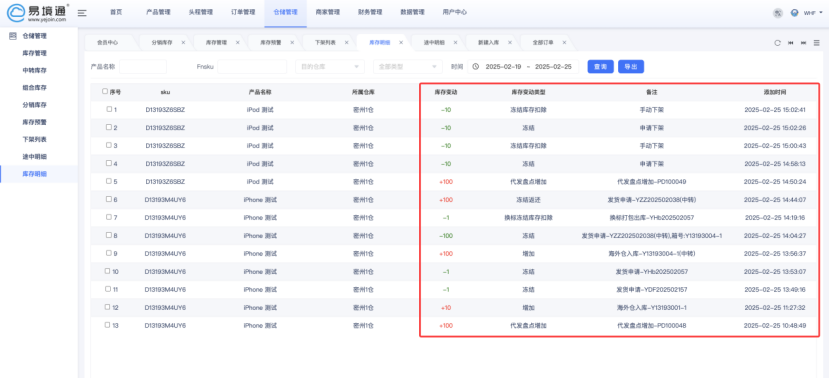The image size is (829, 379).
Task: Click the refresh icon in the tab bar
Action: pyautogui.click(x=777, y=43)
